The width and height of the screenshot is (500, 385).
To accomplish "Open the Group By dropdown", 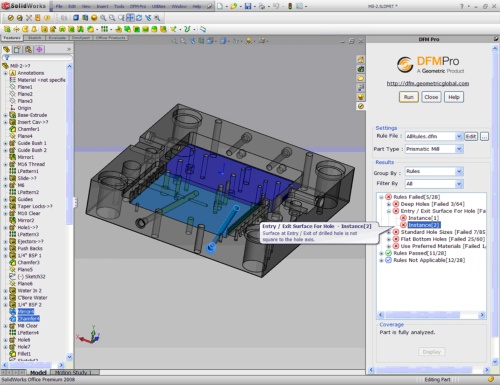I will coord(459,171).
